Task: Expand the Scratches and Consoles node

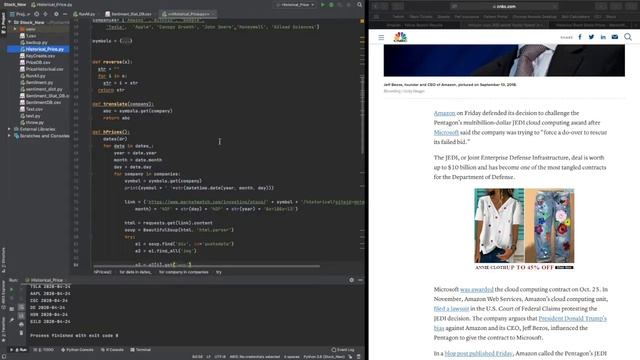Action: tap(9, 136)
